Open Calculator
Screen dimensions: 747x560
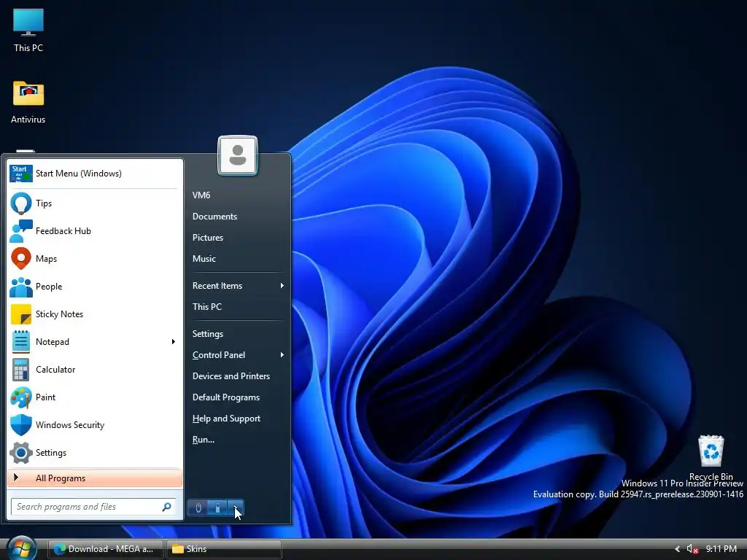(x=95, y=370)
